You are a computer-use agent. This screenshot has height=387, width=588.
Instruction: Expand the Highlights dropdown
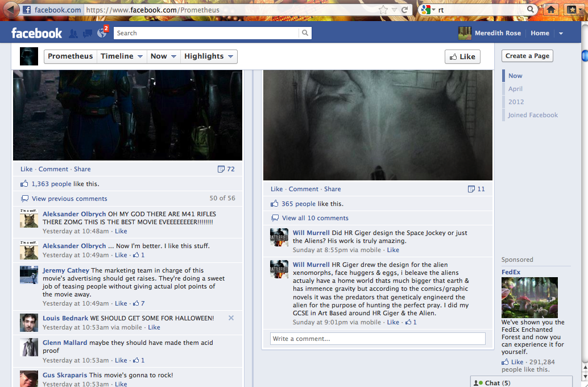208,56
